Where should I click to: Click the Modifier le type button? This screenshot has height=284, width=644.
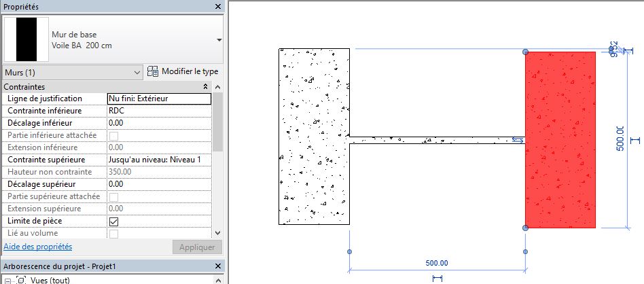point(183,72)
